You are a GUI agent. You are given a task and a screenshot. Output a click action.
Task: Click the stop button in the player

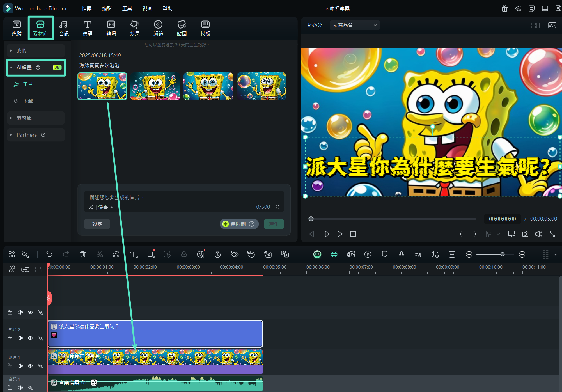(x=353, y=234)
